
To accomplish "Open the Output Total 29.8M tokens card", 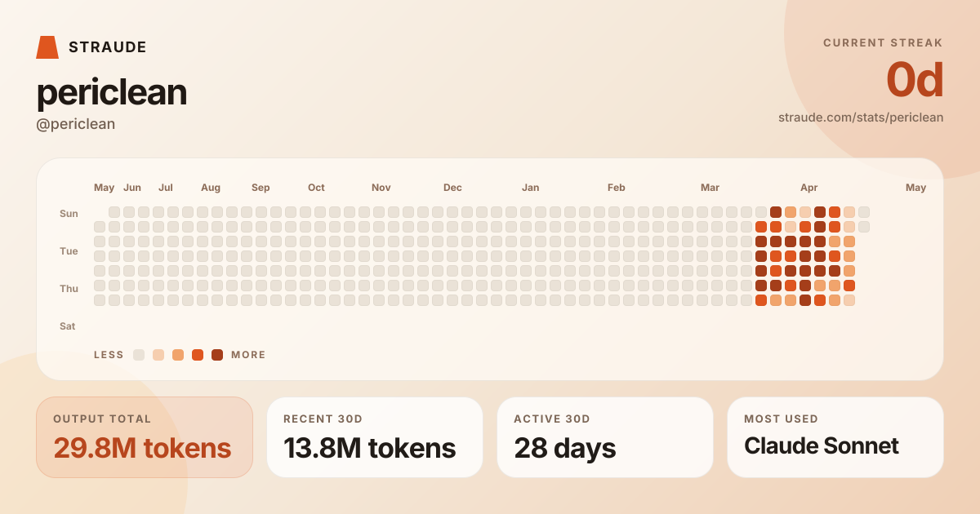I will (145, 437).
